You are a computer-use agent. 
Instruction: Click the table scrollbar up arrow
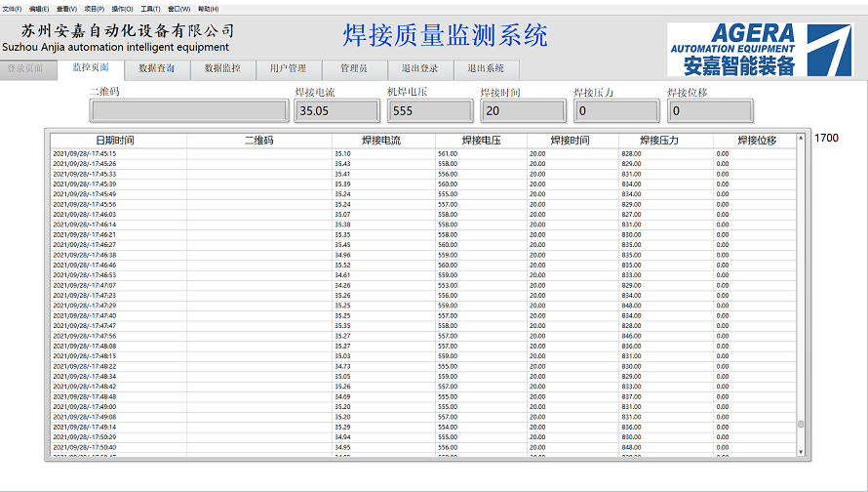pyautogui.click(x=801, y=137)
